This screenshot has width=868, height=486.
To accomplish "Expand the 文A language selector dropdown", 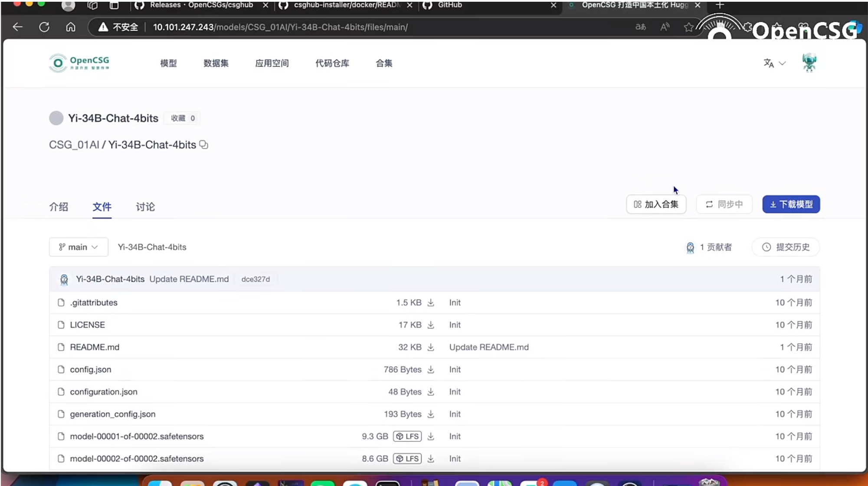I will click(774, 63).
